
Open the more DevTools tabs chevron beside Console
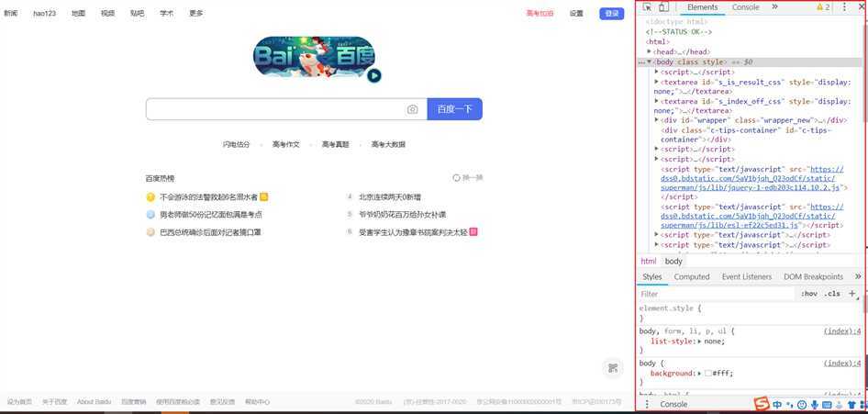point(774,7)
